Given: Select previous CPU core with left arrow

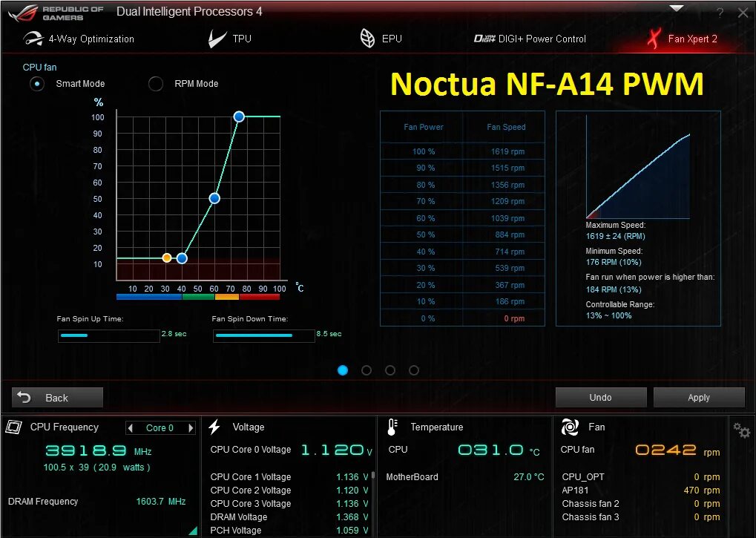Looking at the screenshot, I should coord(130,427).
